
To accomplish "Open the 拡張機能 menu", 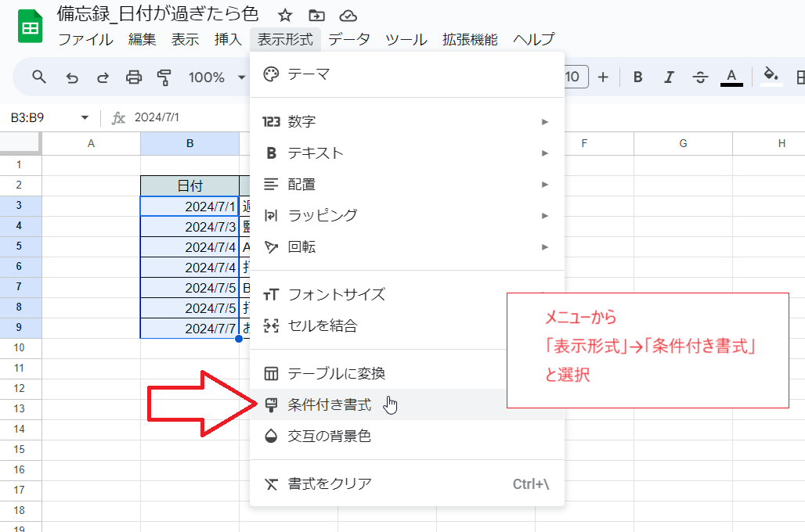I will [x=470, y=39].
